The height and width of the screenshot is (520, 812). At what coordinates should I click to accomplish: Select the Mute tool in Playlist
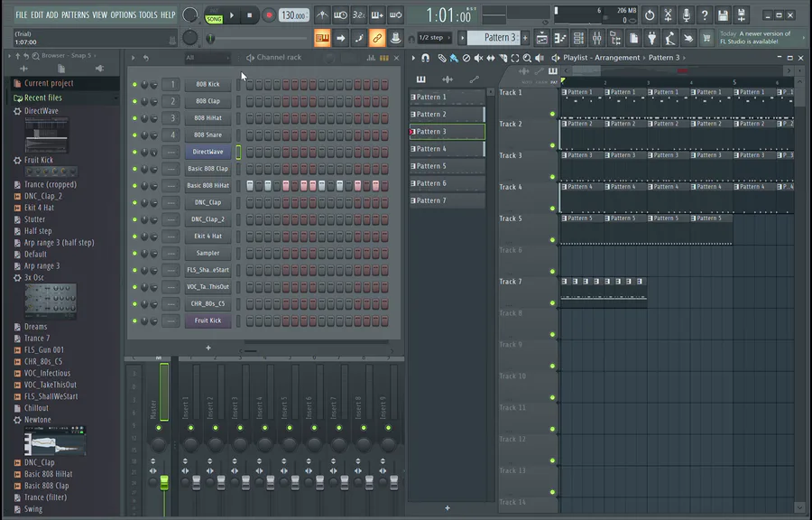click(478, 58)
